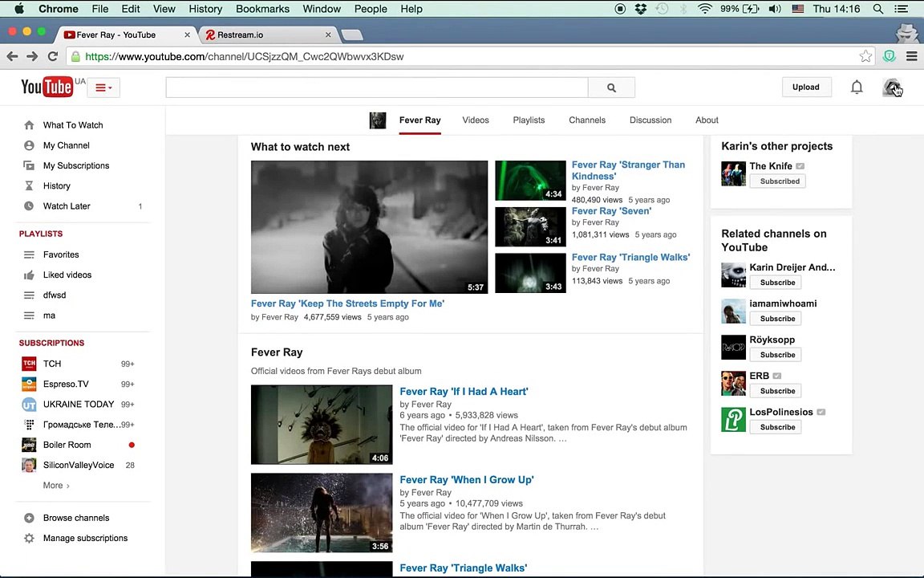Switch to the About tab

[707, 120]
